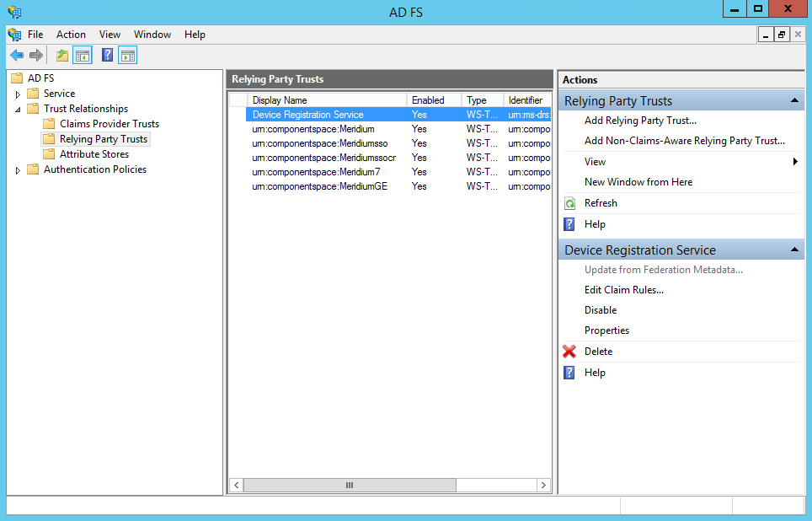The width and height of the screenshot is (812, 521).
Task: Click the Help icon under Device Registration Service
Action: [569, 373]
